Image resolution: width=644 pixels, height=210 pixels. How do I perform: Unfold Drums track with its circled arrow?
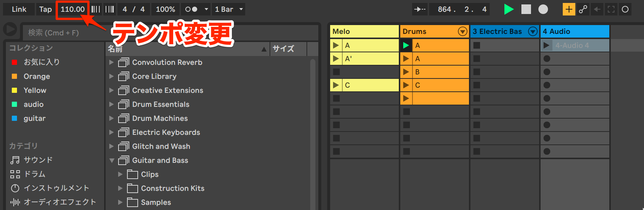pos(462,31)
